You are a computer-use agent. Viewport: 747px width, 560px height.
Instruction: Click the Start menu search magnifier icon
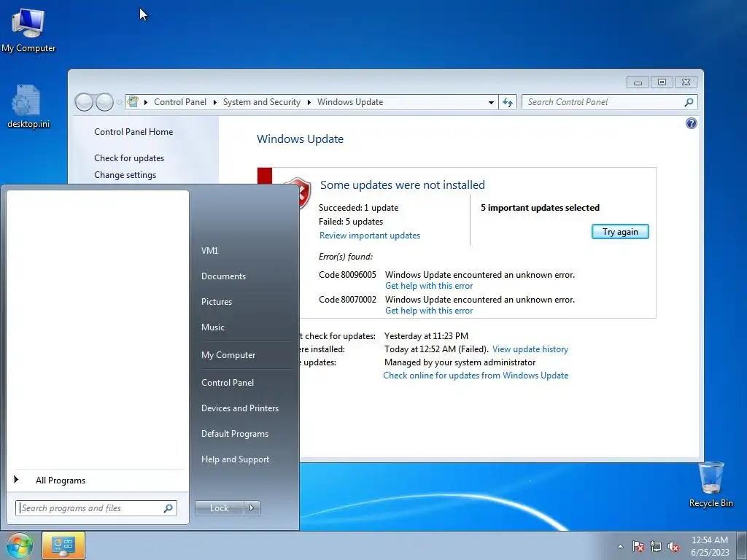(169, 508)
